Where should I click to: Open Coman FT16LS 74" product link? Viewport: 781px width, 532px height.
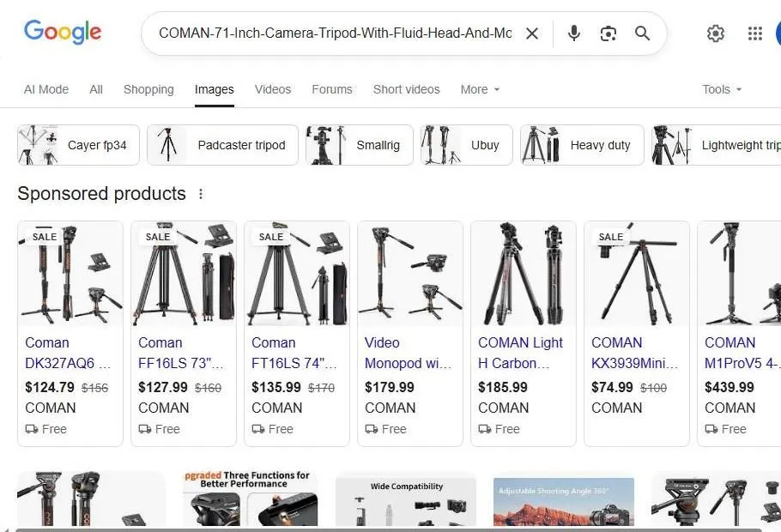pos(294,353)
